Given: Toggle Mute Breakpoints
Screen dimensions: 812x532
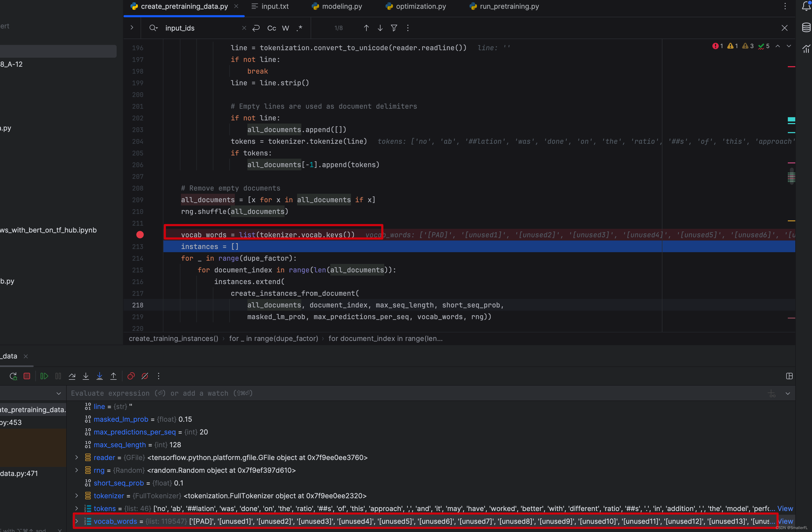Looking at the screenshot, I should (145, 376).
